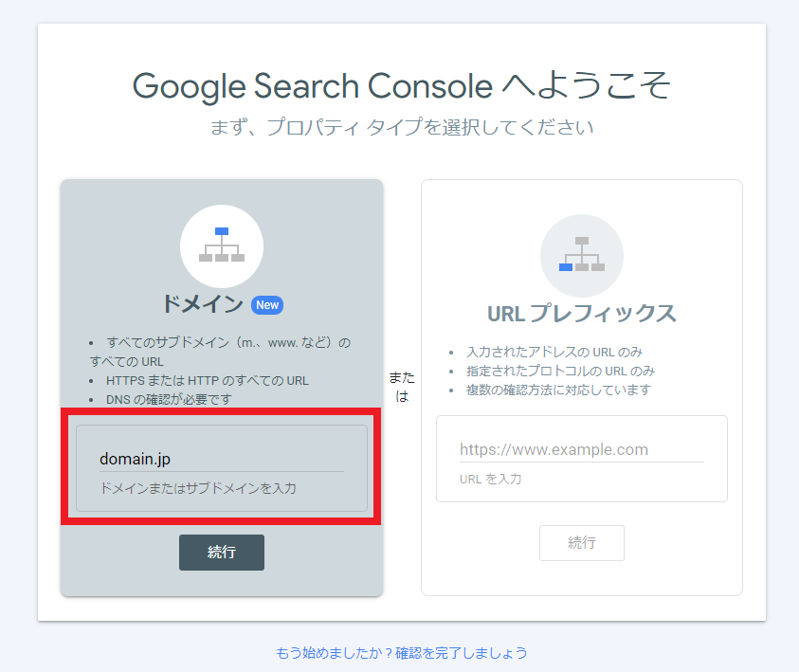Click the ドメインまたはサブドメインを入力 helper text
Screen dimensions: 799x672
tap(198, 488)
